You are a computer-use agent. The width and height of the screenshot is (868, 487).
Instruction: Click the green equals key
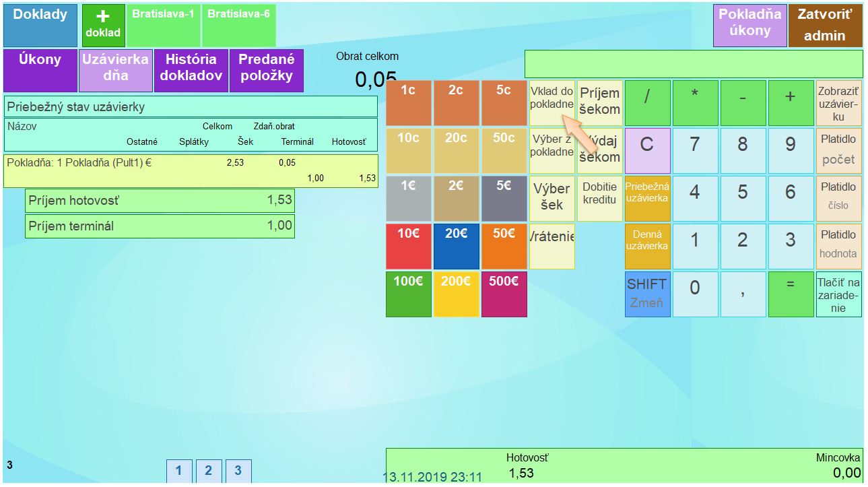pyautogui.click(x=791, y=294)
